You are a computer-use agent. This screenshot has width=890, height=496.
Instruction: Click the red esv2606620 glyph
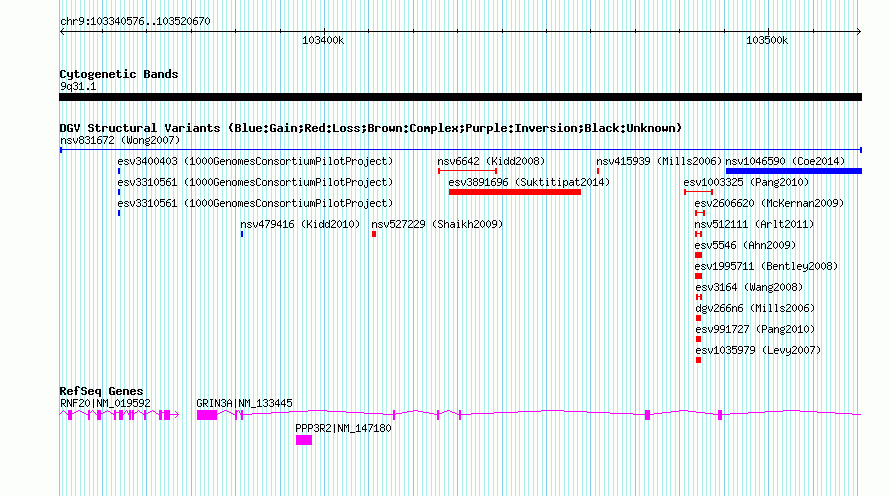700,213
